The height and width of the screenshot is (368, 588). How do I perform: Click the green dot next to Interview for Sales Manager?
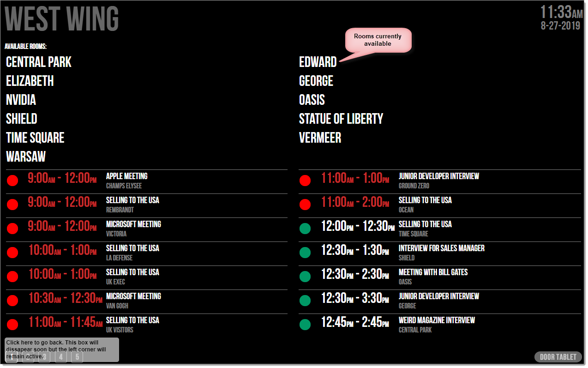pos(305,253)
